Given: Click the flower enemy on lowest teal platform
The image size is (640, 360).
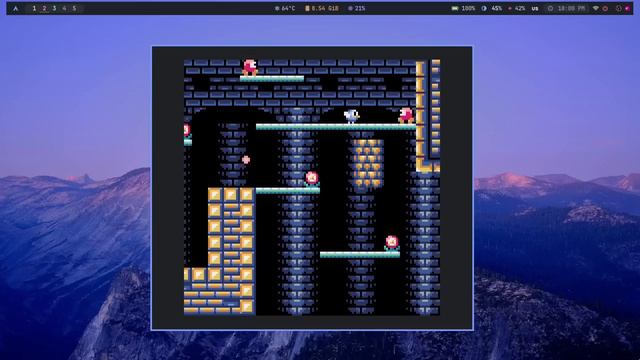Looking at the screenshot, I should point(391,243).
